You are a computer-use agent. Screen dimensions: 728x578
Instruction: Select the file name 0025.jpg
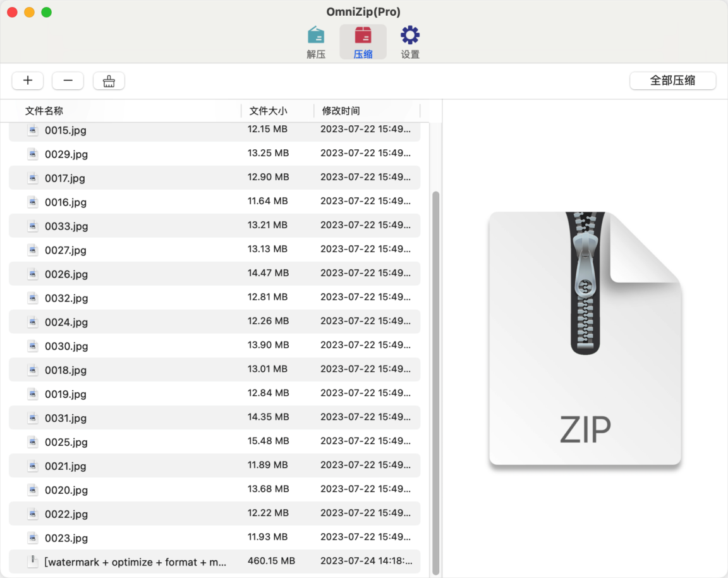click(66, 443)
